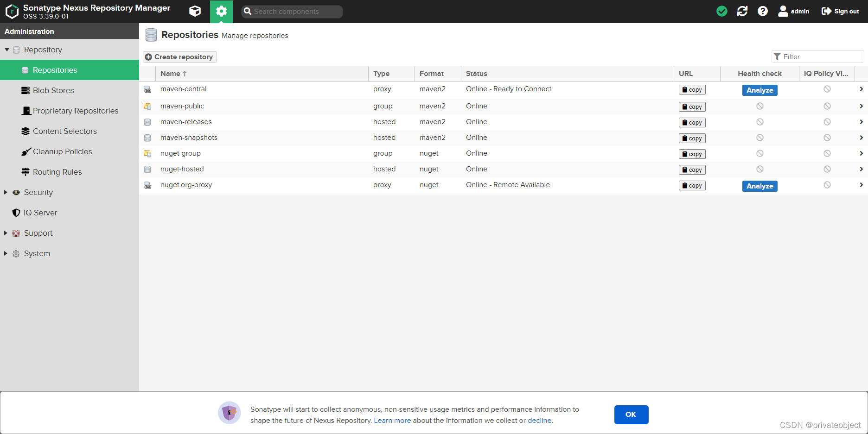Screen dimensions: 868x434
Task: Open the Browse cube icon in header
Action: coord(195,11)
